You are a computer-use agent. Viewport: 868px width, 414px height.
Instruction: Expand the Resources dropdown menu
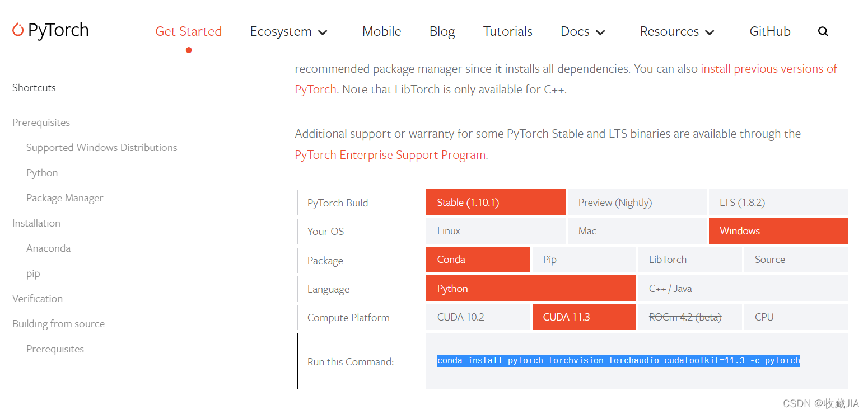click(x=677, y=32)
